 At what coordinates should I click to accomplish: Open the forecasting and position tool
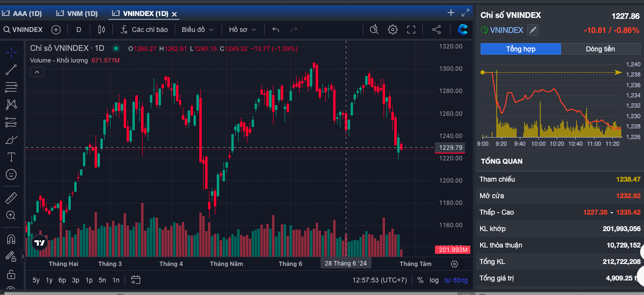pos(11,122)
